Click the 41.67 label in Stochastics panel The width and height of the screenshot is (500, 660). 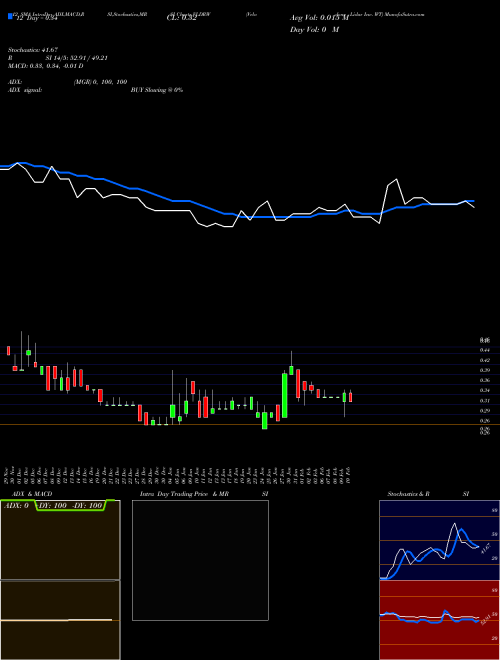coord(485,549)
